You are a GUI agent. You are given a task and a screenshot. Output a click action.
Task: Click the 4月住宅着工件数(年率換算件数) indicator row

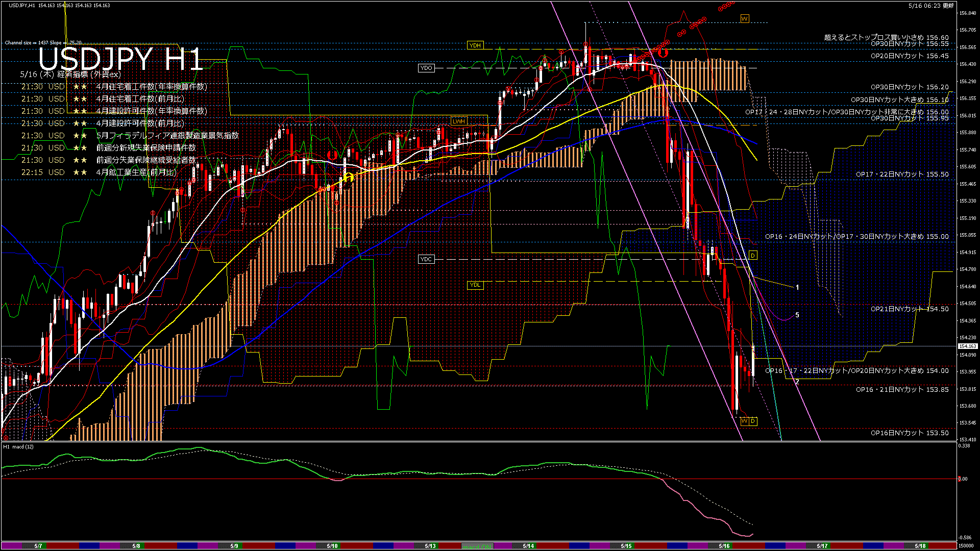pyautogui.click(x=114, y=87)
